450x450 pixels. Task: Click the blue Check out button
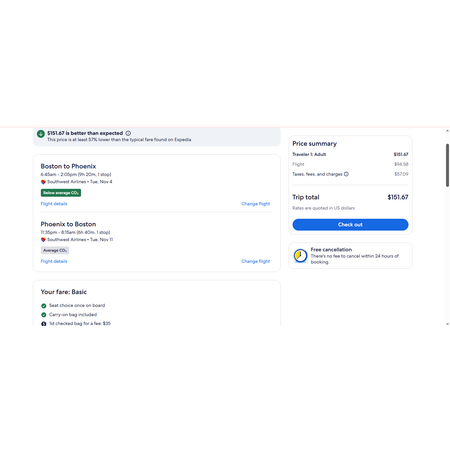(350, 225)
